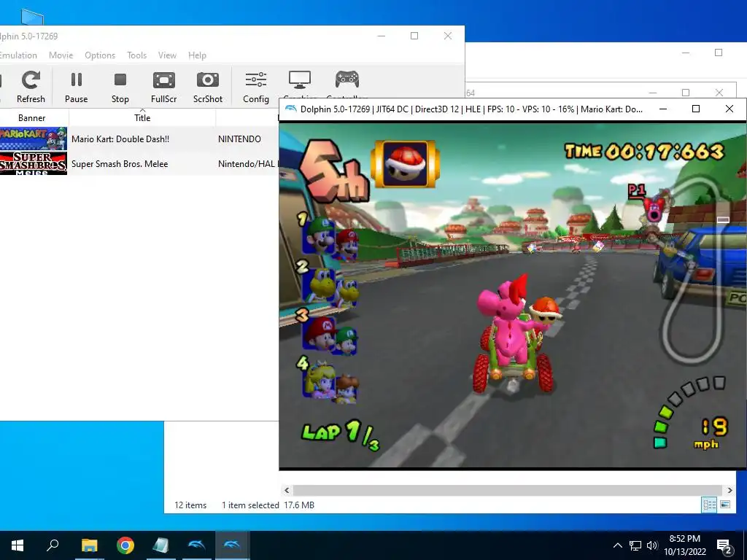Open the Tools menu
This screenshot has height=560, width=747.
tap(136, 55)
